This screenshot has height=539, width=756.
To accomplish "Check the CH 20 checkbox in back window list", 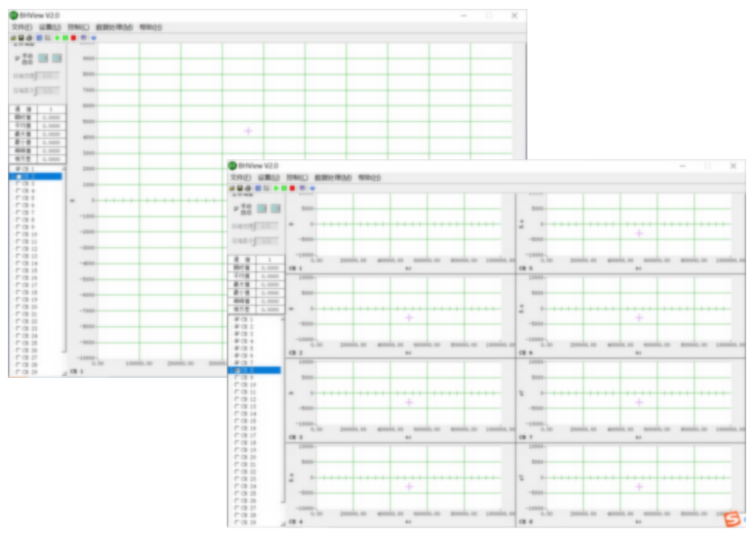I will 17,307.
